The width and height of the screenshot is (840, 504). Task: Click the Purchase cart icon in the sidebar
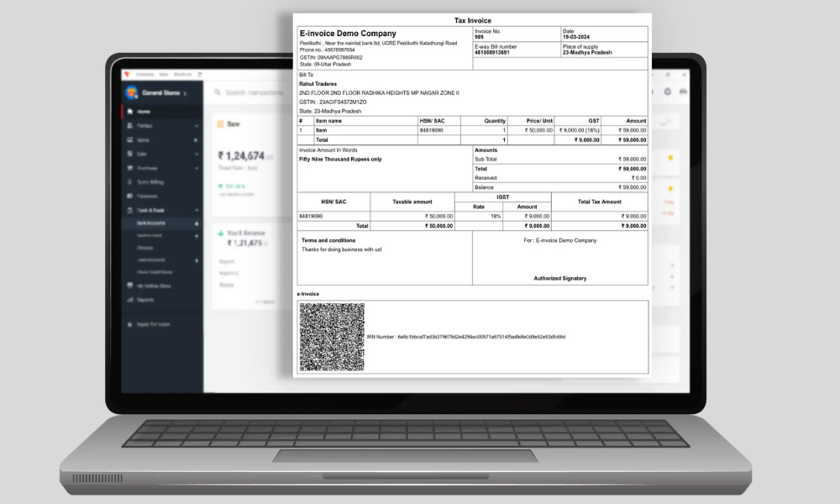click(130, 168)
